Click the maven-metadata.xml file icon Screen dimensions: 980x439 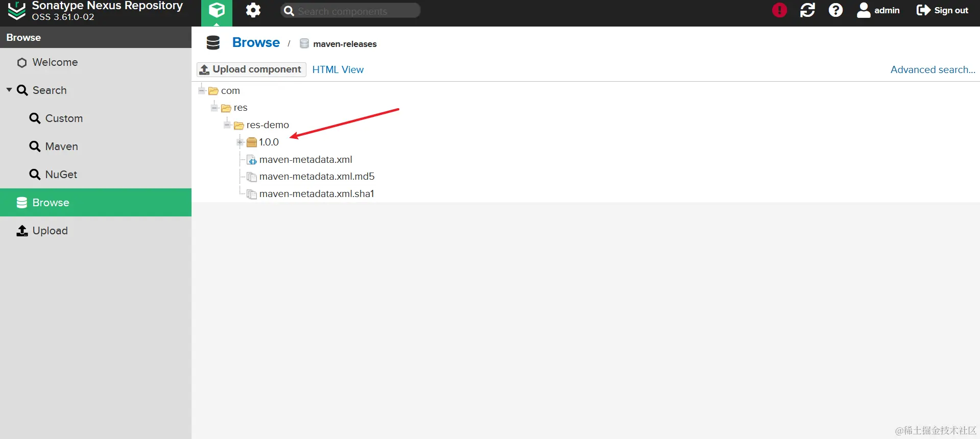point(252,160)
